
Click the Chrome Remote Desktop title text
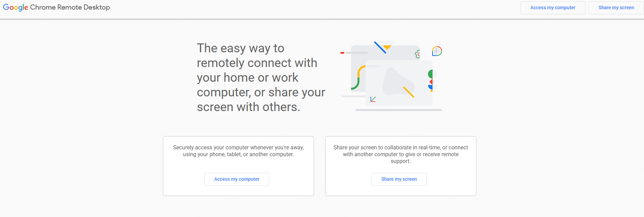[x=70, y=8]
